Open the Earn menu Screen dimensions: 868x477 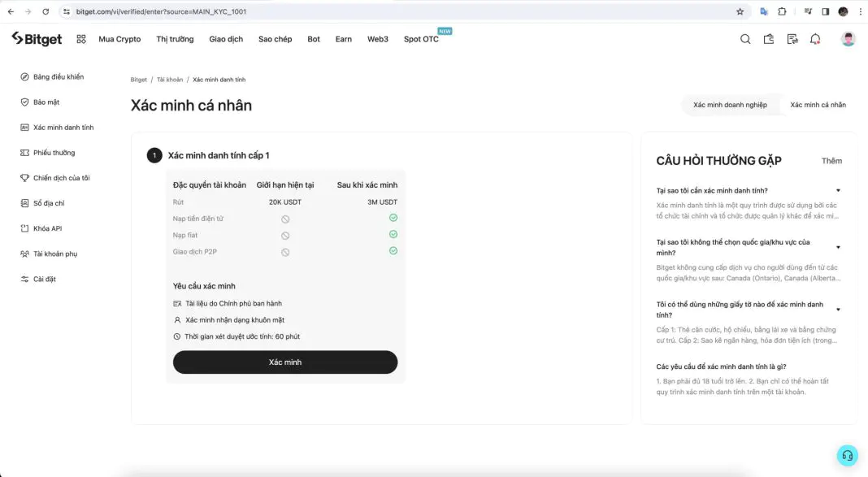pyautogui.click(x=343, y=39)
